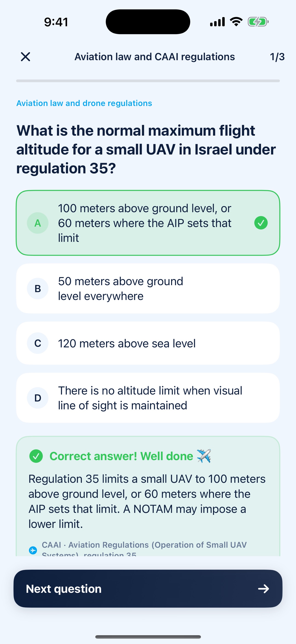Screen dimensions: 296x644
Task: Tap the letter C circle badge
Action: point(38,343)
